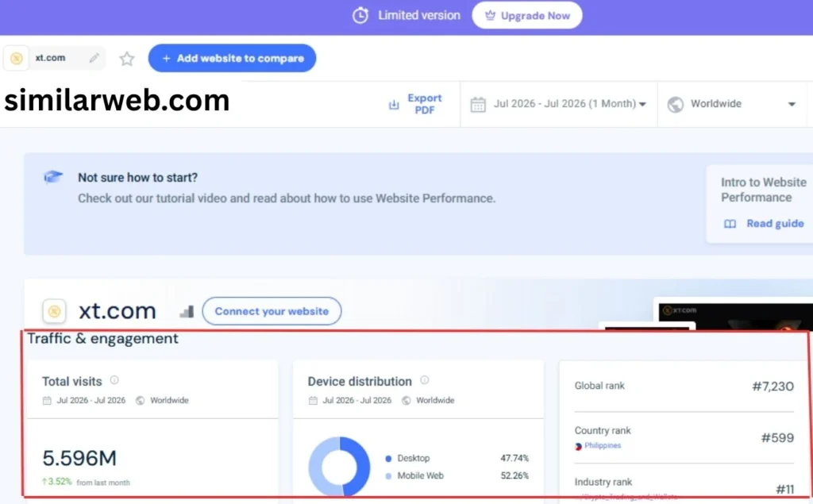Edit the xt.com domain with pencil icon

94,58
